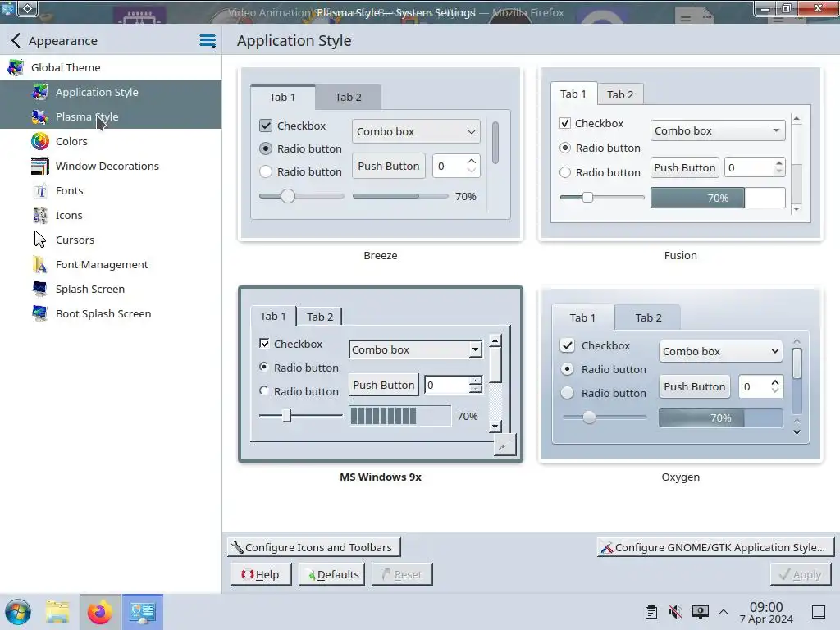Screen dimensions: 840x630
Task: Click the slider handle in Oxygen preview
Action: [589, 418]
